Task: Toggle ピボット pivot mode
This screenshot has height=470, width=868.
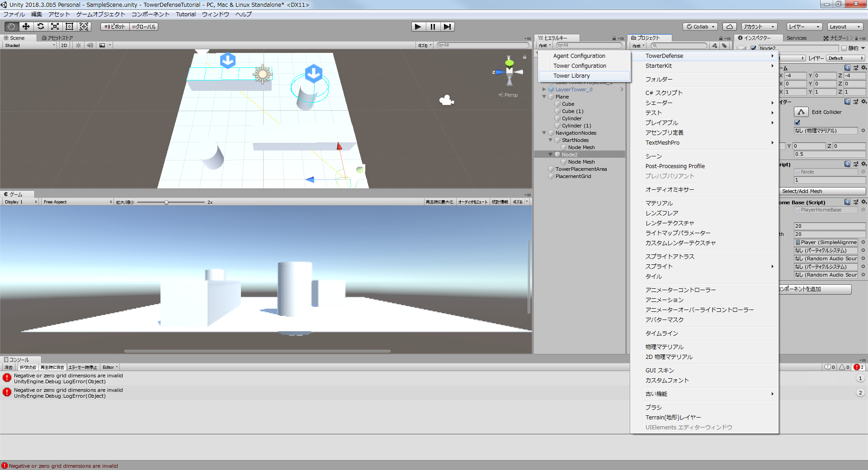Action: click(x=115, y=27)
